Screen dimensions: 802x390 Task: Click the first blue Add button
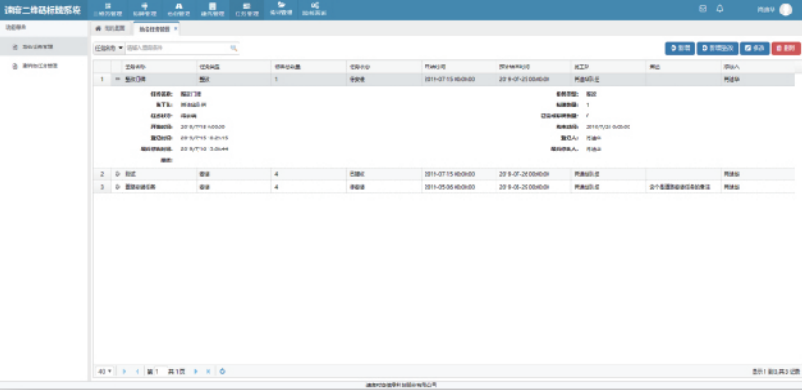click(x=680, y=48)
